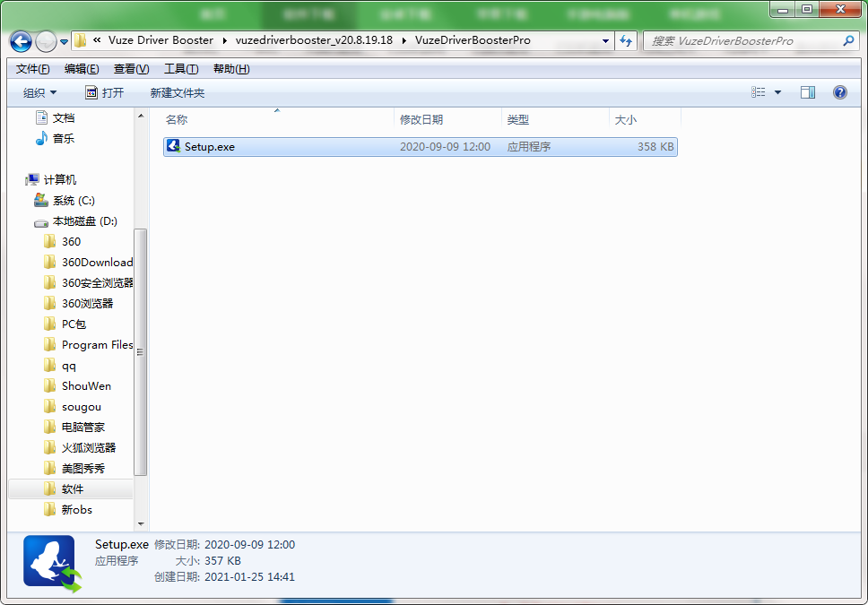Click the Setup.exe file name

tap(209, 147)
